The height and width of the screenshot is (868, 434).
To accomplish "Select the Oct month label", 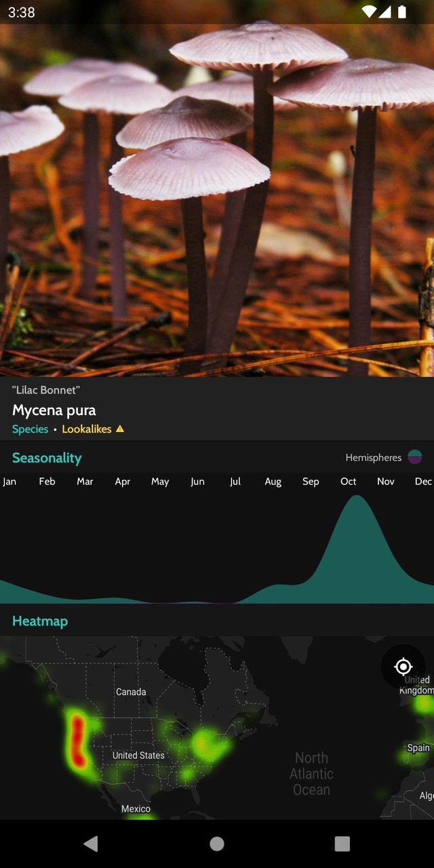I will [349, 481].
